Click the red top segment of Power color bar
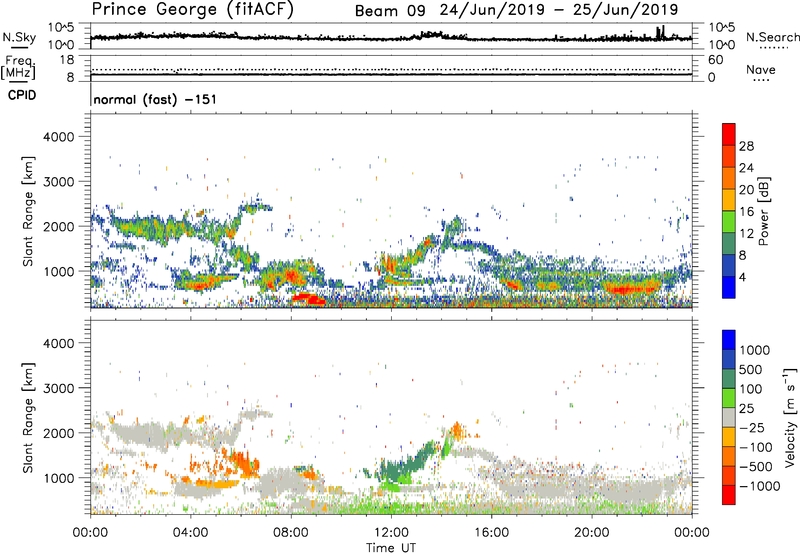Screen dimensions: 800x554 coord(729,134)
